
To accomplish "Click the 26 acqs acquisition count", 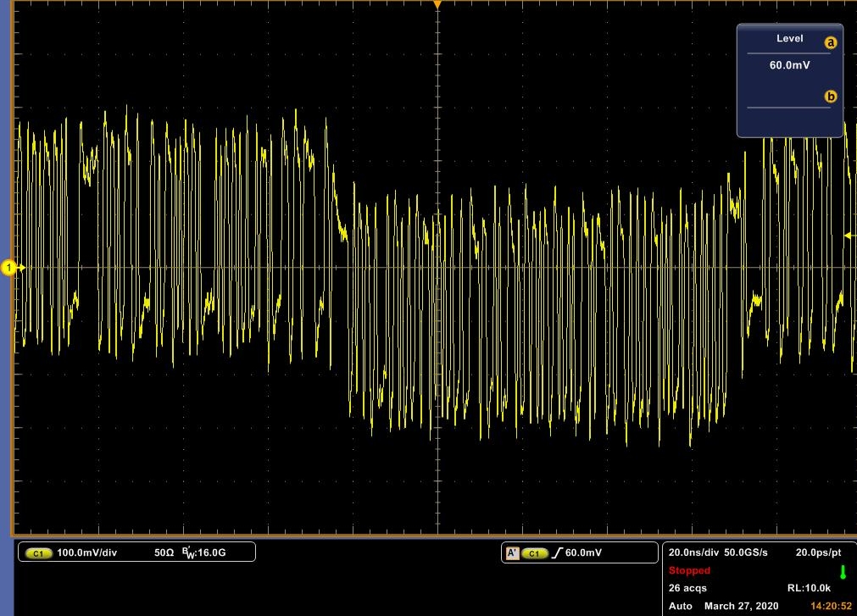I will (x=687, y=588).
